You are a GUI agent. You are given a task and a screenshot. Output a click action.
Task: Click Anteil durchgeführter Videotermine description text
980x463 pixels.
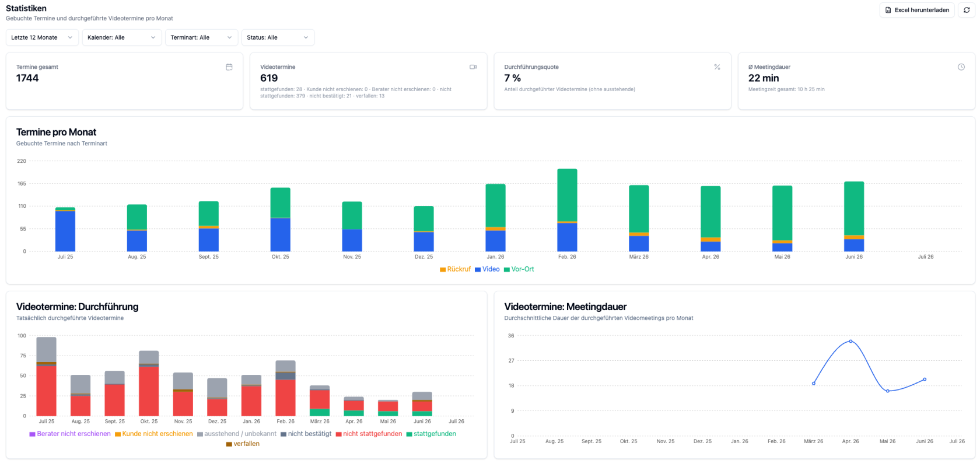pyautogui.click(x=570, y=89)
